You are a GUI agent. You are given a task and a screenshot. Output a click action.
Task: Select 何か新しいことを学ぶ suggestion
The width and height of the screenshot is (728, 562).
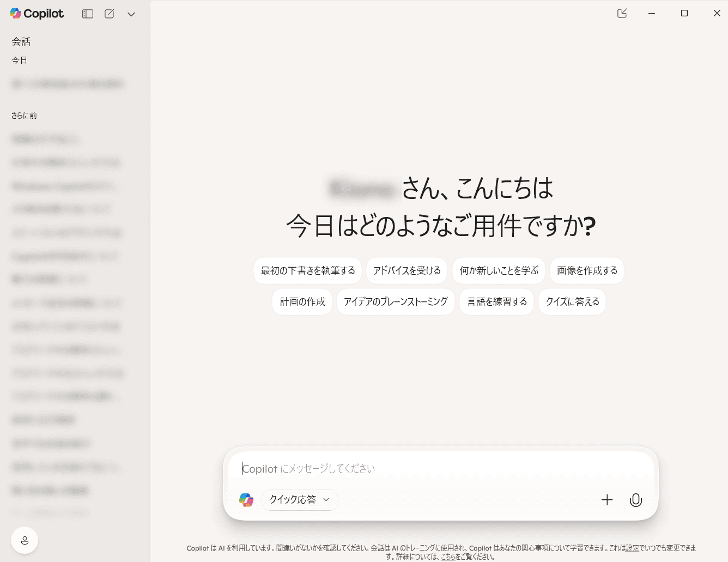tap(499, 271)
